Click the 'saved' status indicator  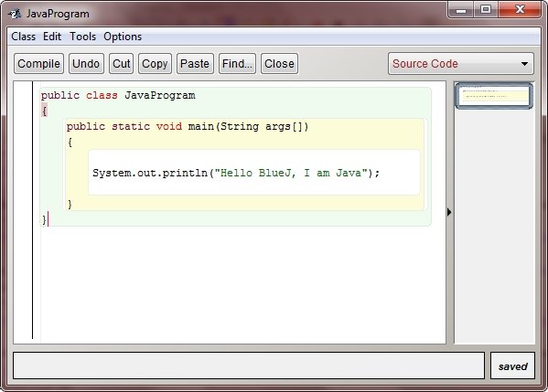[512, 366]
